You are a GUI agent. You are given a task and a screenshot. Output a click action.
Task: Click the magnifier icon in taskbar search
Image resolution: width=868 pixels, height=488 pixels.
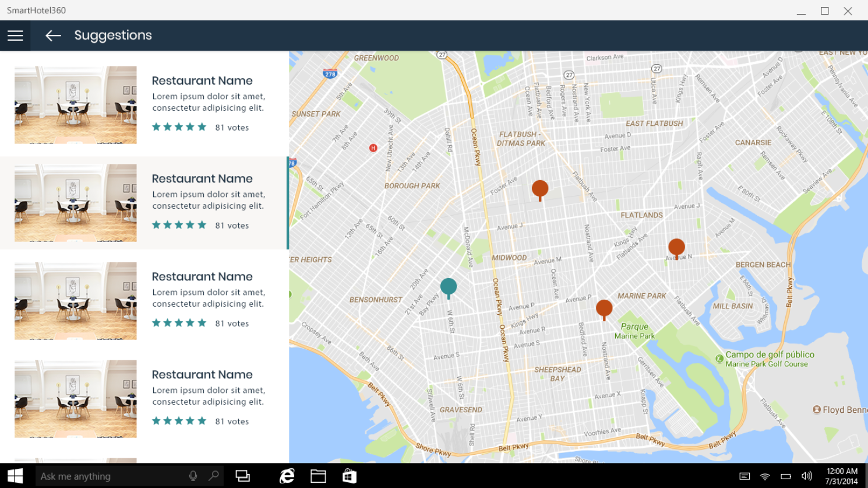[x=214, y=476]
